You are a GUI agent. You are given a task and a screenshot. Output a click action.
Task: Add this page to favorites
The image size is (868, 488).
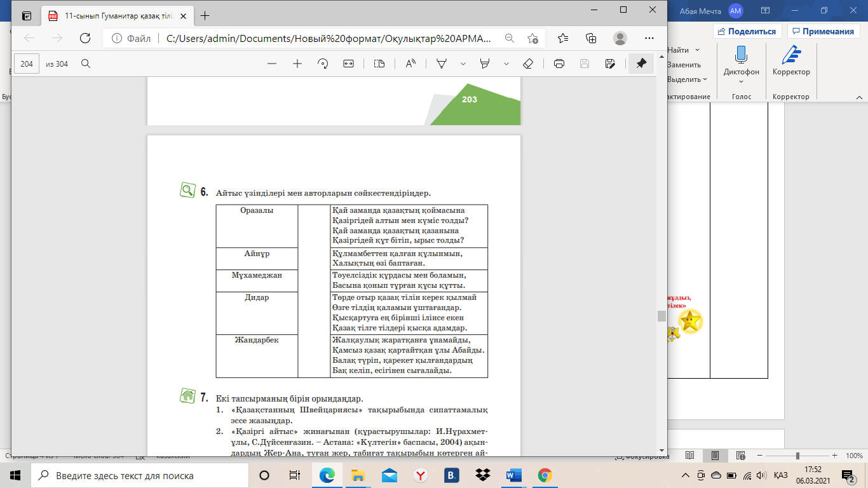532,38
